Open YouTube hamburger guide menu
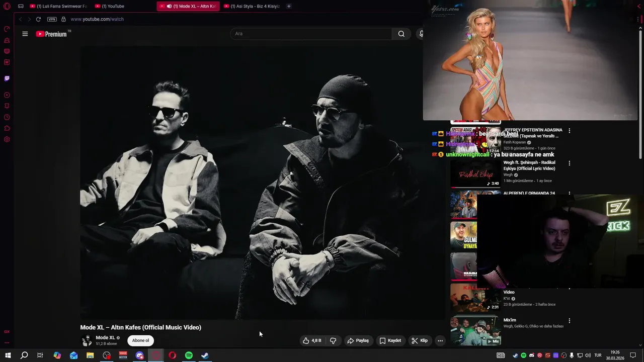 click(25, 34)
